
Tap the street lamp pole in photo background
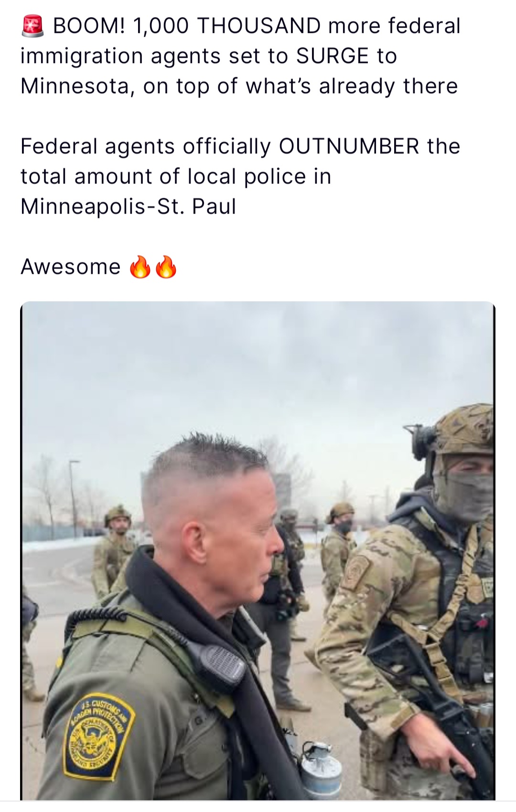[x=73, y=498]
